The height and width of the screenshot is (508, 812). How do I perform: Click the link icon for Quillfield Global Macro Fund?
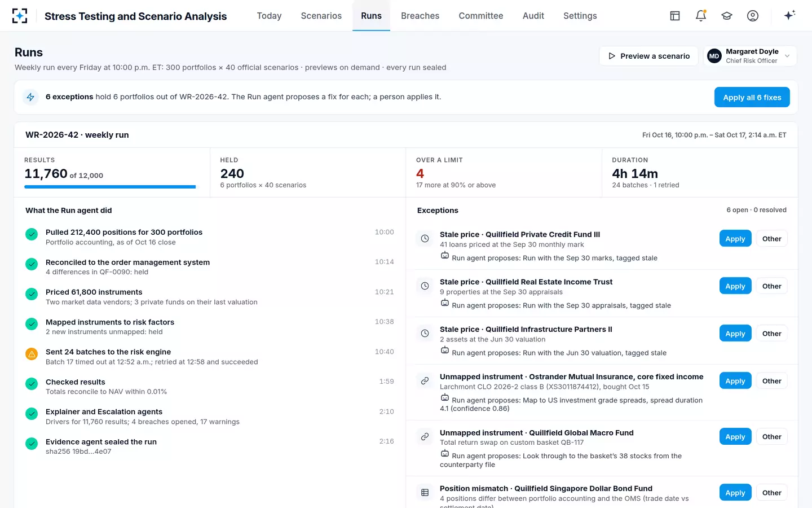(425, 437)
